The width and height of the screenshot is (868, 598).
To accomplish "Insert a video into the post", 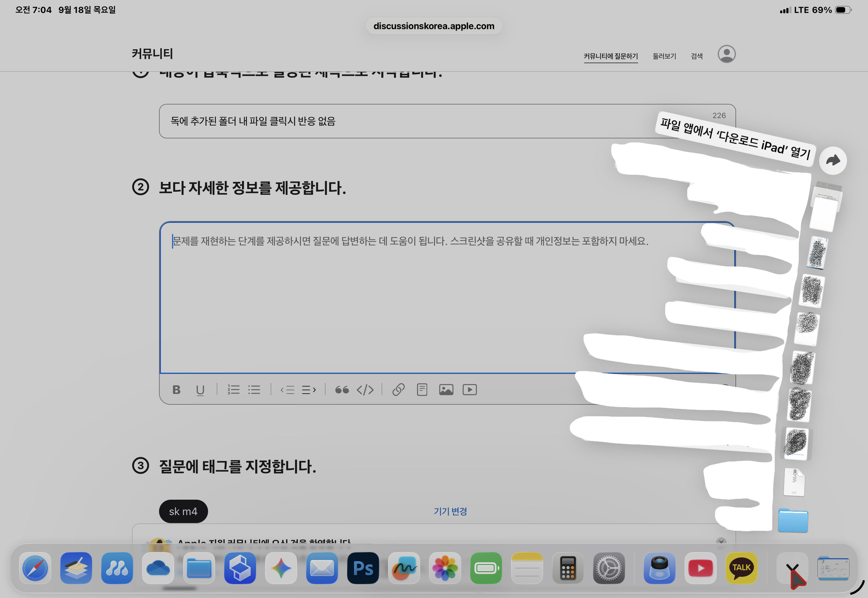I will click(469, 390).
